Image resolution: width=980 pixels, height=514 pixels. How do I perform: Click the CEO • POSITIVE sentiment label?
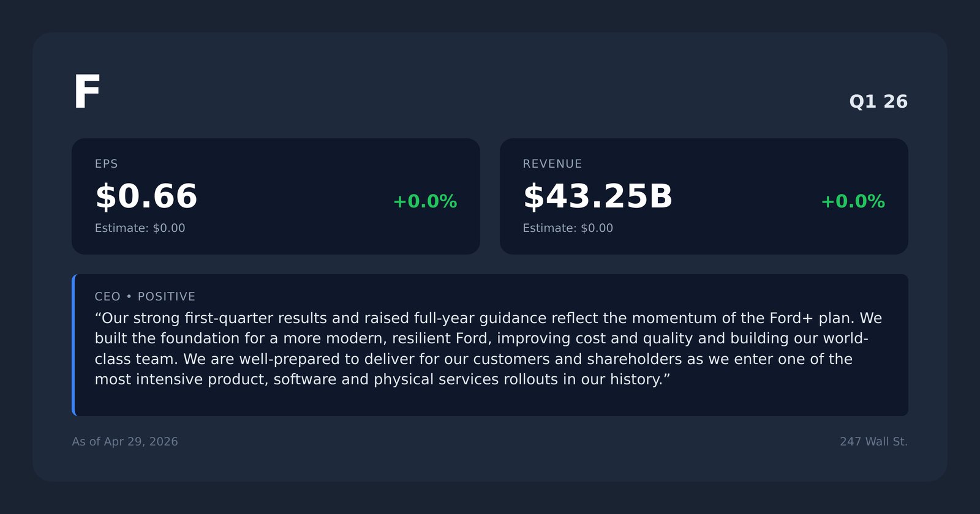point(145,297)
